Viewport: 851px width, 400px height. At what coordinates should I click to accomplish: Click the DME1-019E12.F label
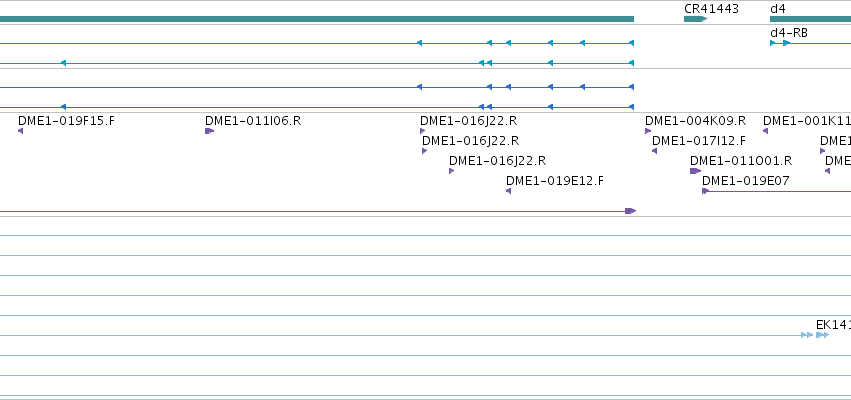click(555, 181)
